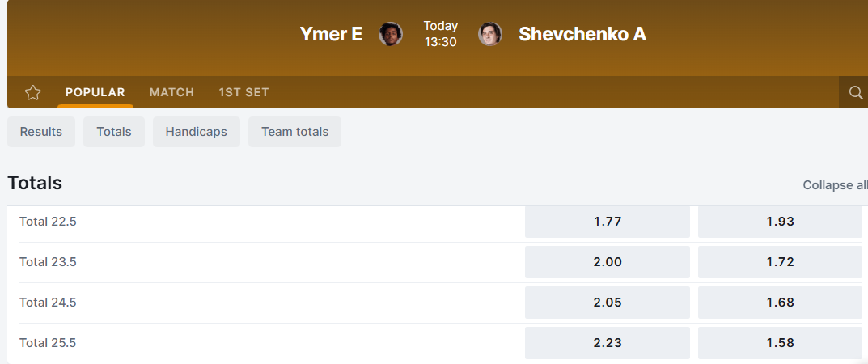
Task: Select the 1ST SET tab
Action: (243, 92)
